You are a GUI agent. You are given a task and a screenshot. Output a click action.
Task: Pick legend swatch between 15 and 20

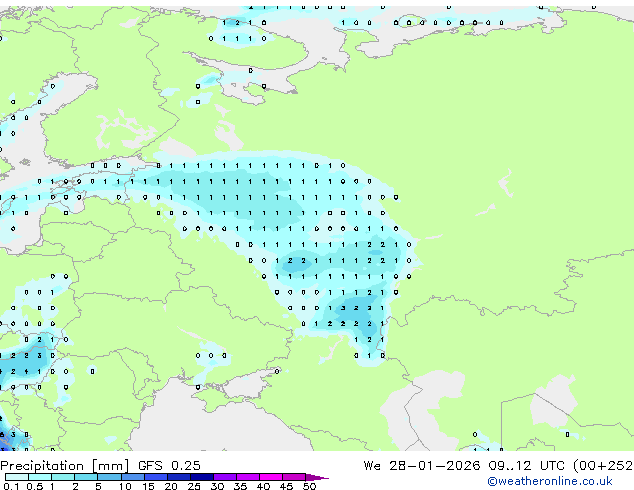pyautogui.click(x=156, y=477)
